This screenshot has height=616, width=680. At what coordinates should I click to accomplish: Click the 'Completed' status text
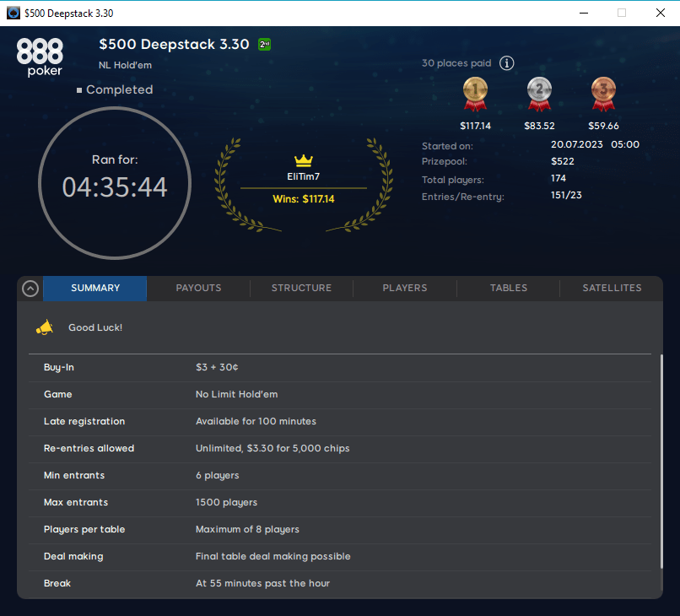(x=120, y=89)
